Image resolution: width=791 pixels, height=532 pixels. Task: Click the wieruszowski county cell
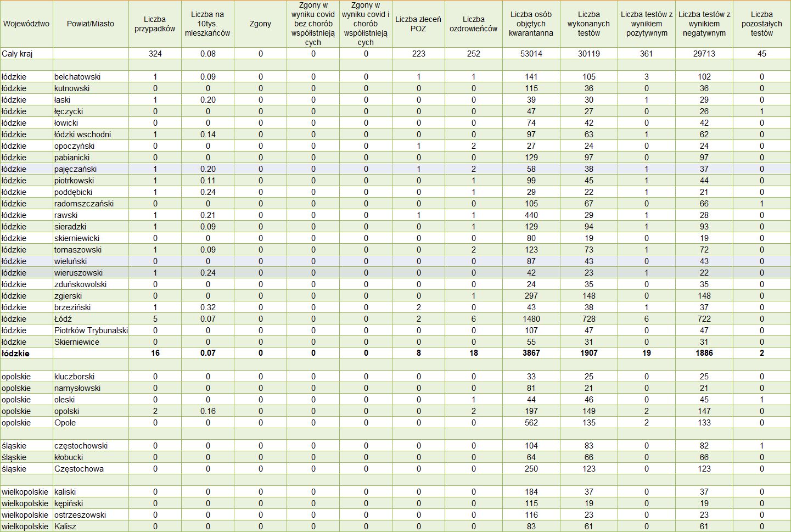tap(91, 273)
